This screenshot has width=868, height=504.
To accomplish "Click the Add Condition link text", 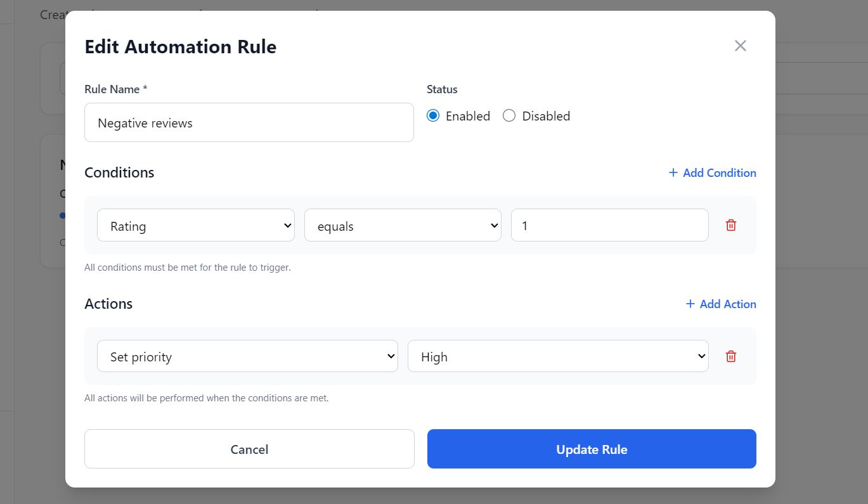I will pos(719,172).
